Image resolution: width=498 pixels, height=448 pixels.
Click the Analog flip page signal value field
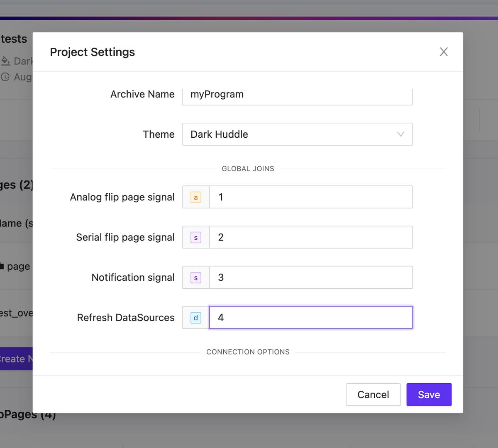point(311,197)
